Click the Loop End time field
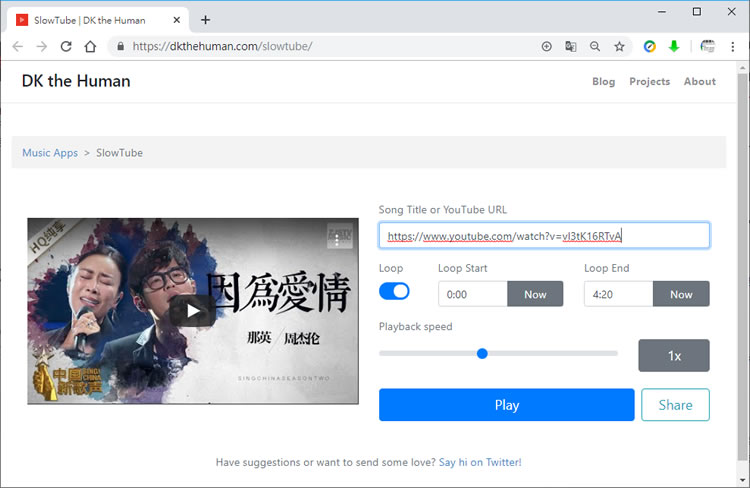 618,294
